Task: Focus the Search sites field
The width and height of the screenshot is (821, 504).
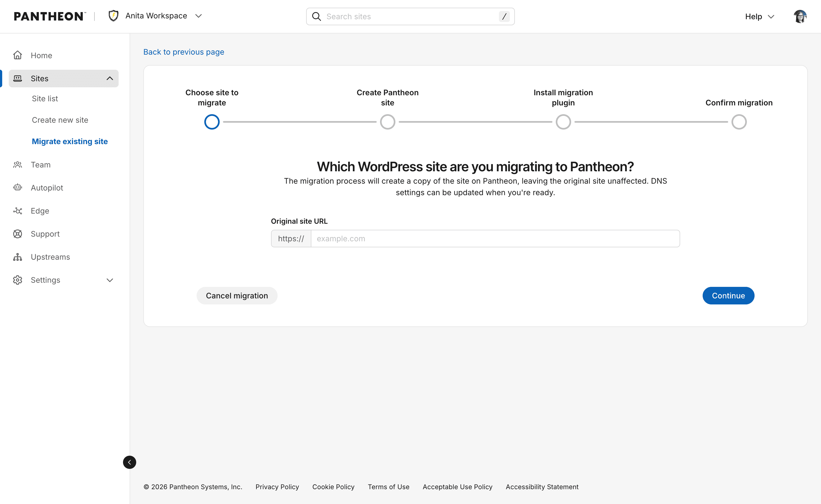Action: [x=410, y=16]
